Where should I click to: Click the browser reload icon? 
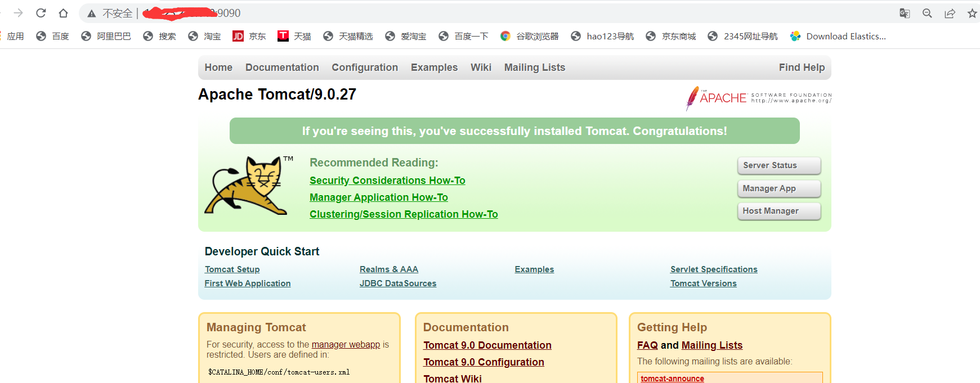(41, 13)
